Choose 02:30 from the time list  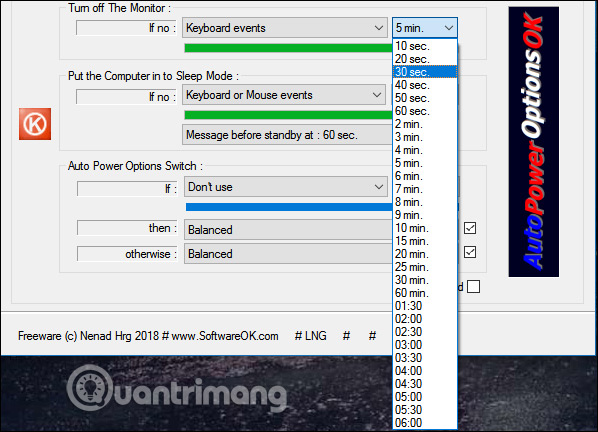click(x=425, y=331)
